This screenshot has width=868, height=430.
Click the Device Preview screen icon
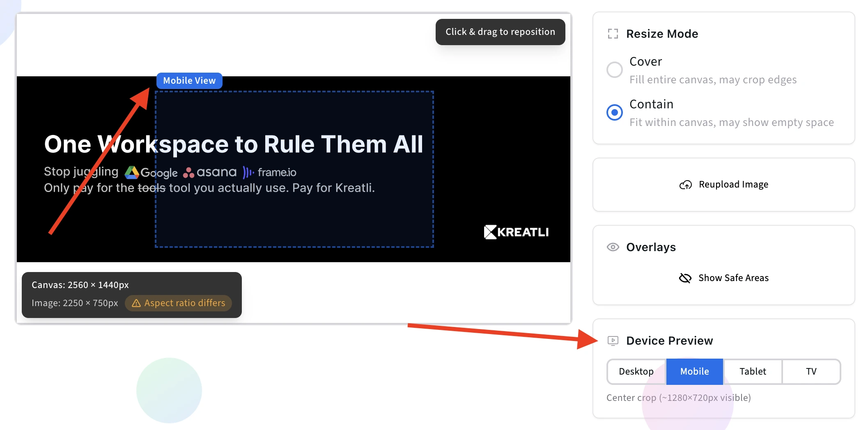(x=613, y=341)
